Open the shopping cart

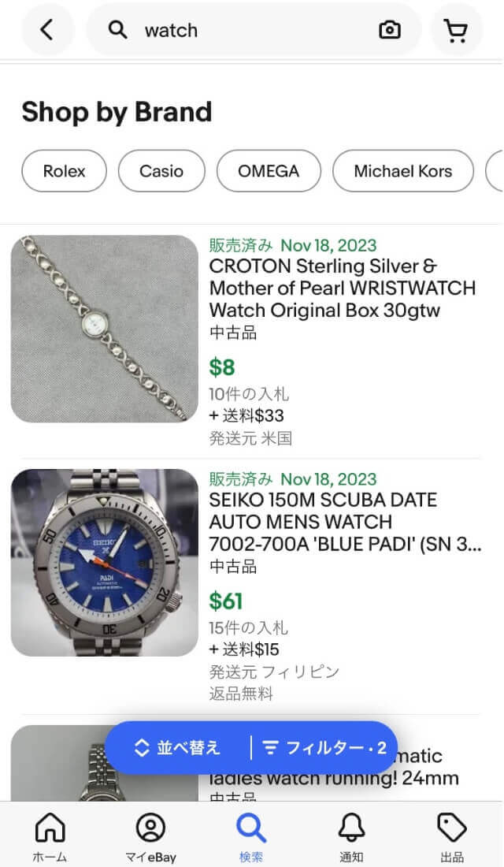tap(455, 31)
